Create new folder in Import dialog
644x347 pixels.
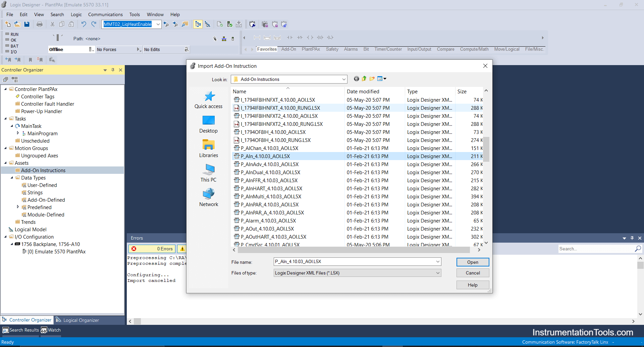[372, 79]
